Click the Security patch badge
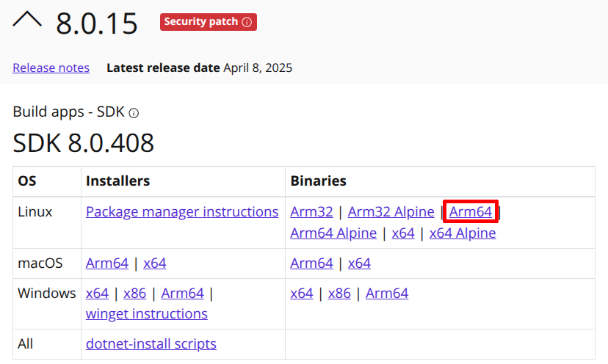Viewport: 608px width, 364px height. pos(209,22)
